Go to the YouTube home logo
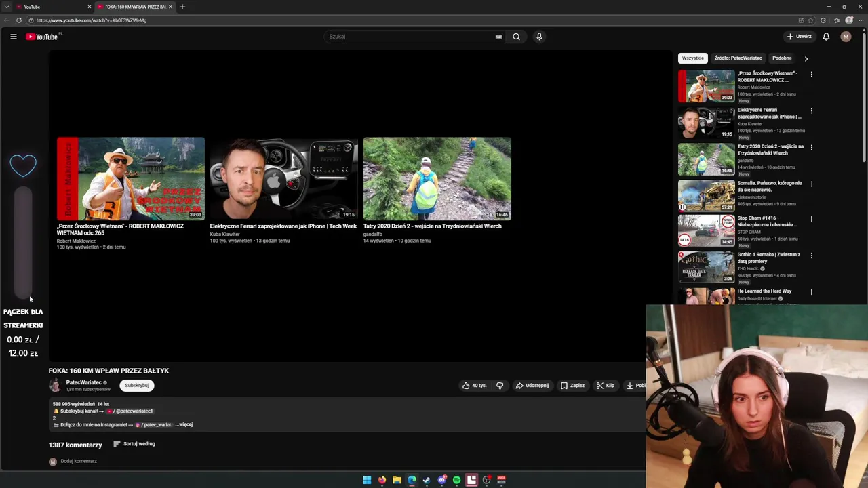The height and width of the screenshot is (488, 868). (42, 37)
